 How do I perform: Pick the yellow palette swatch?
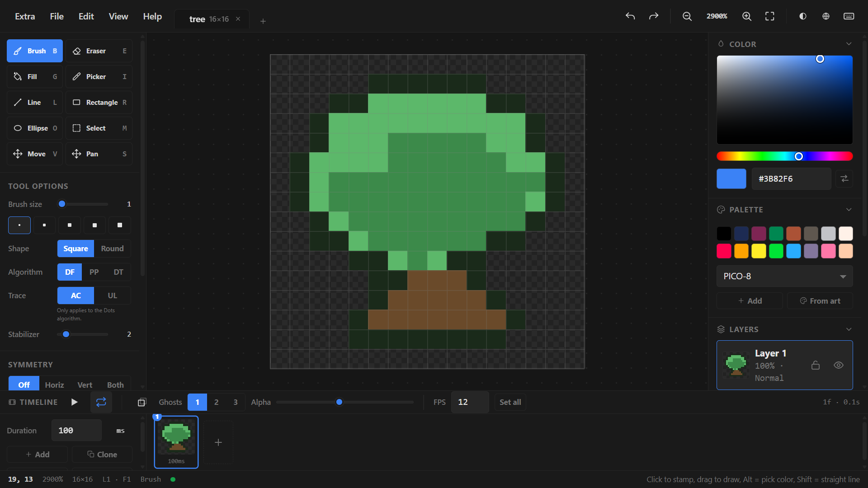click(x=759, y=251)
